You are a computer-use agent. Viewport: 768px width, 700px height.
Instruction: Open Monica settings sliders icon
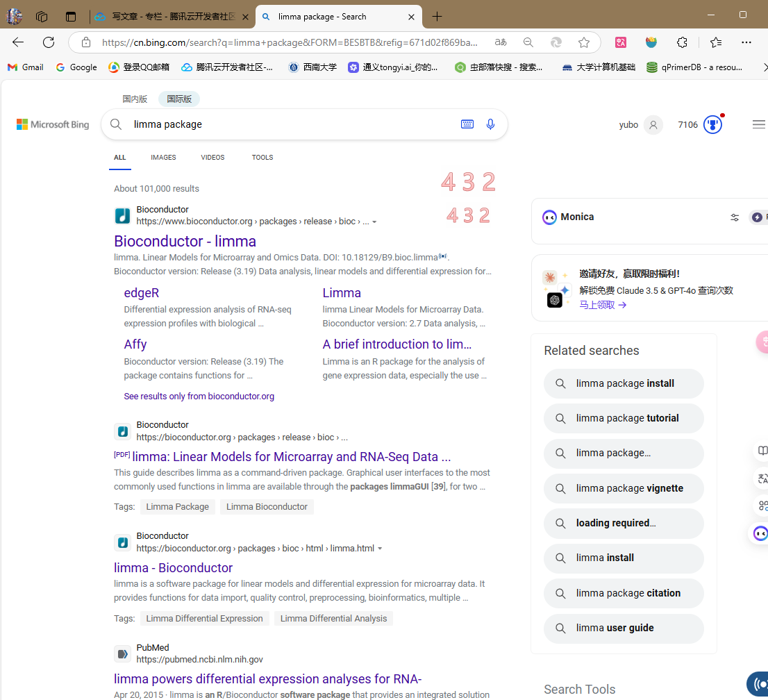click(735, 217)
